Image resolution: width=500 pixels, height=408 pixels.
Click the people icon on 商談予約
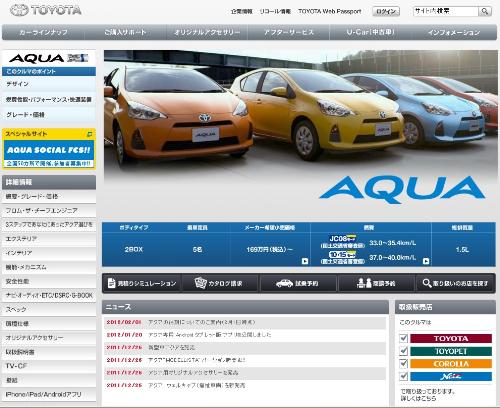pyautogui.click(x=364, y=283)
